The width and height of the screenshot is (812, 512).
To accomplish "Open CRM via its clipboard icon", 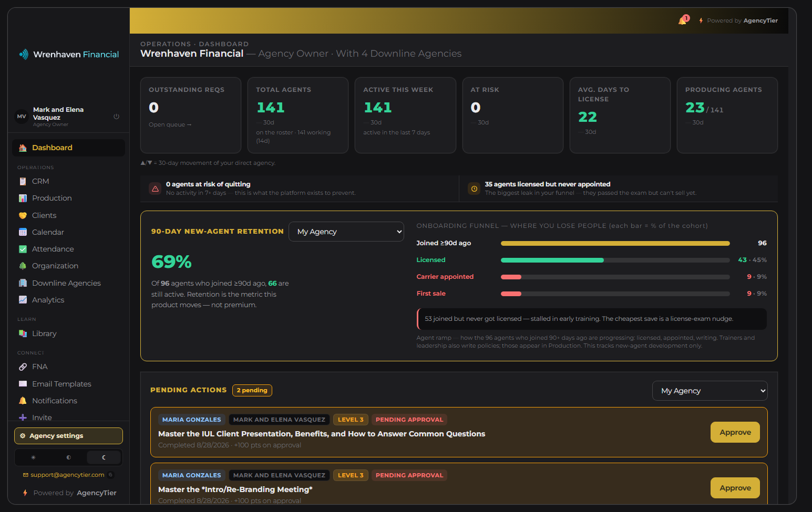I will [x=23, y=181].
